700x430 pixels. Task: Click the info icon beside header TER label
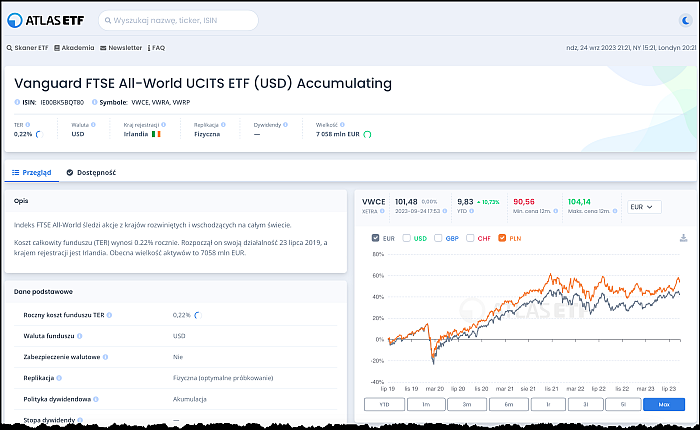pyautogui.click(x=28, y=125)
